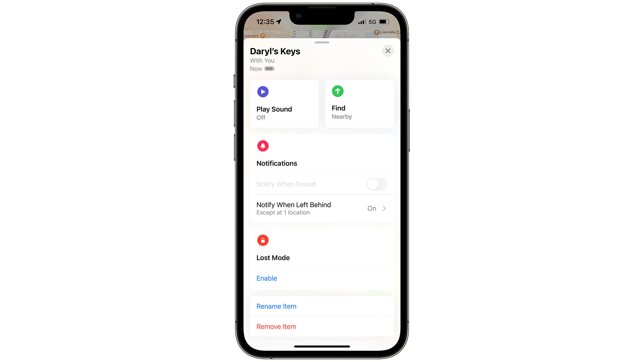Tap the Find Nearby icon
The image size is (644, 362).
337,92
